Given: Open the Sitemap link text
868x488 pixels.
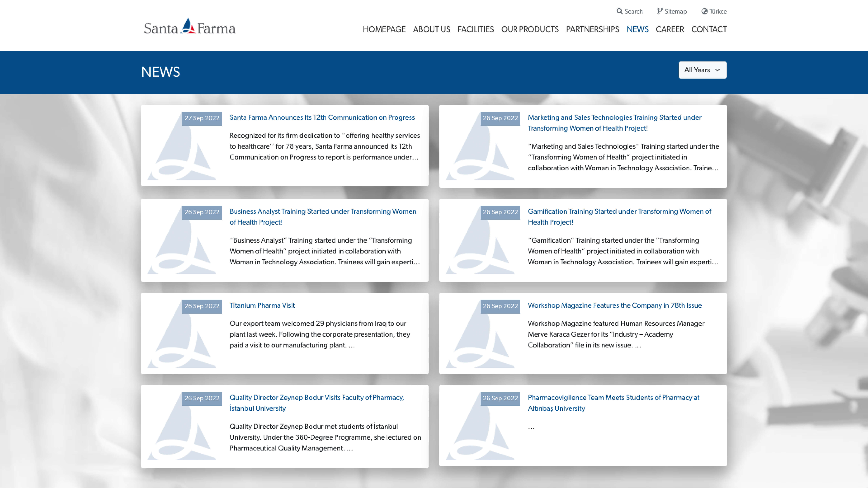Looking at the screenshot, I should [x=676, y=11].
